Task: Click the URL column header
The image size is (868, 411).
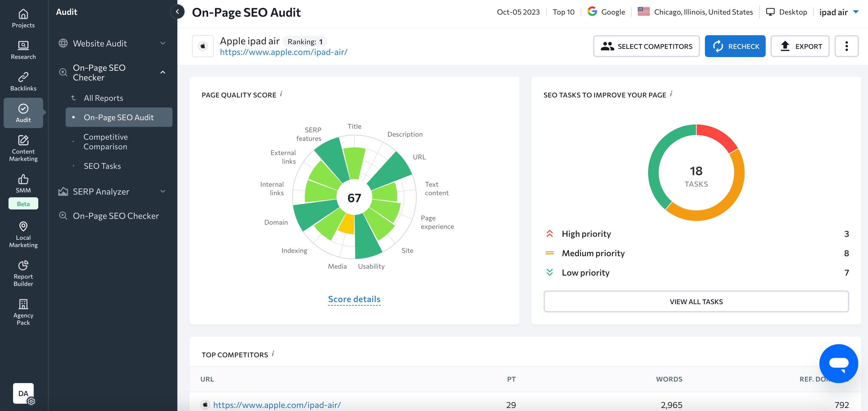Action: [x=207, y=379]
